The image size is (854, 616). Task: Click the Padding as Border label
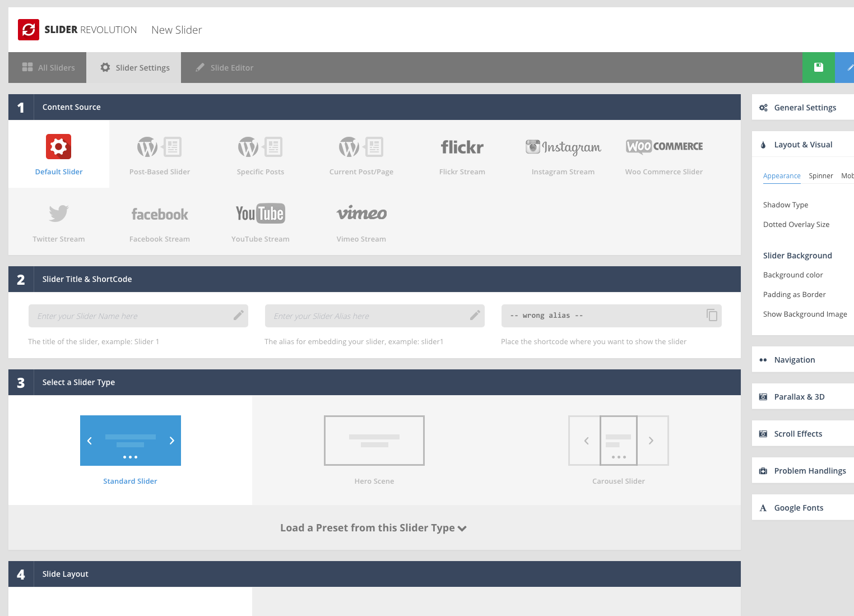pyautogui.click(x=794, y=294)
